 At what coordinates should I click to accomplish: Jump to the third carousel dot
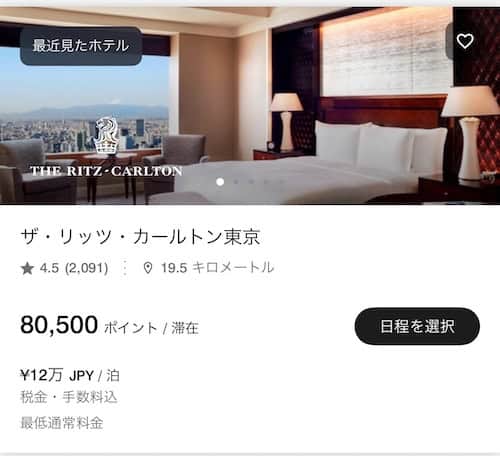(x=251, y=182)
